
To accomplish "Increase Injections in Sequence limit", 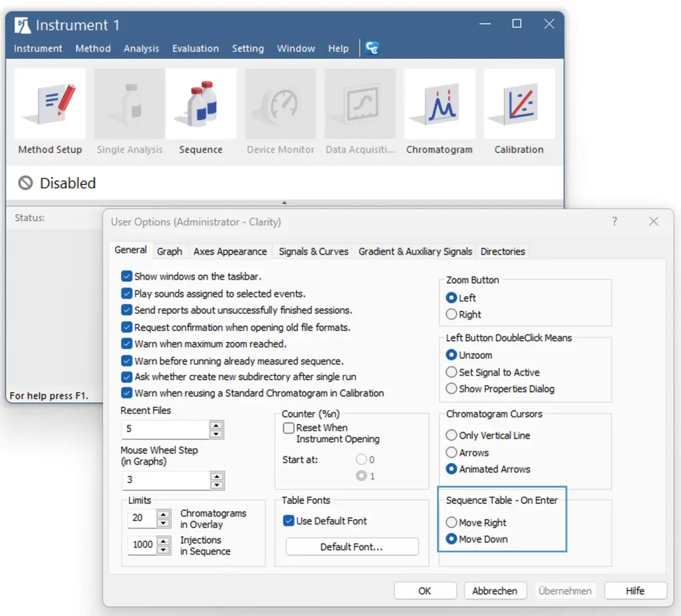I will 164,541.
